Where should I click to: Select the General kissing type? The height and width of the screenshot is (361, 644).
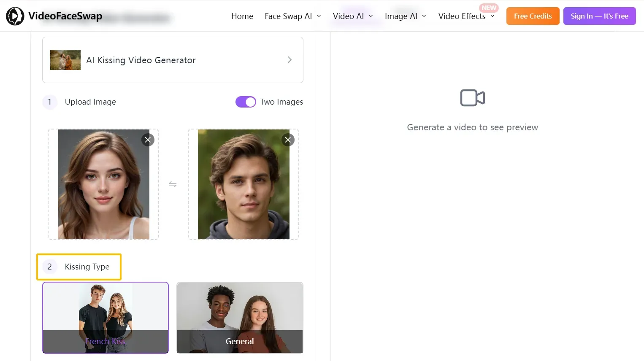pyautogui.click(x=239, y=318)
